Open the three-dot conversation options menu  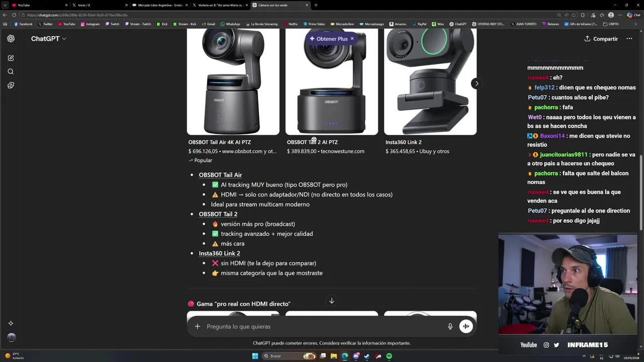(x=629, y=39)
